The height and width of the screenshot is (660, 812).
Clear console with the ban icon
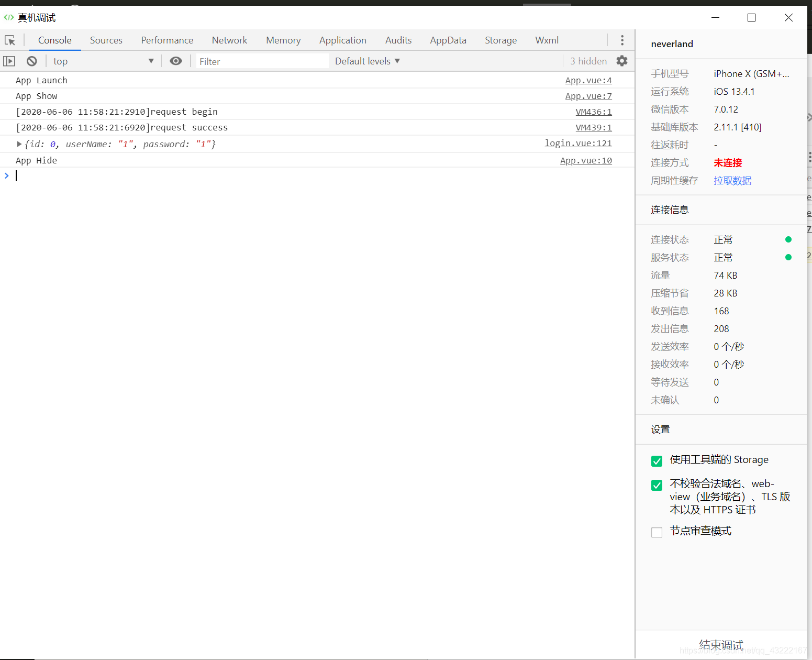[x=32, y=61]
